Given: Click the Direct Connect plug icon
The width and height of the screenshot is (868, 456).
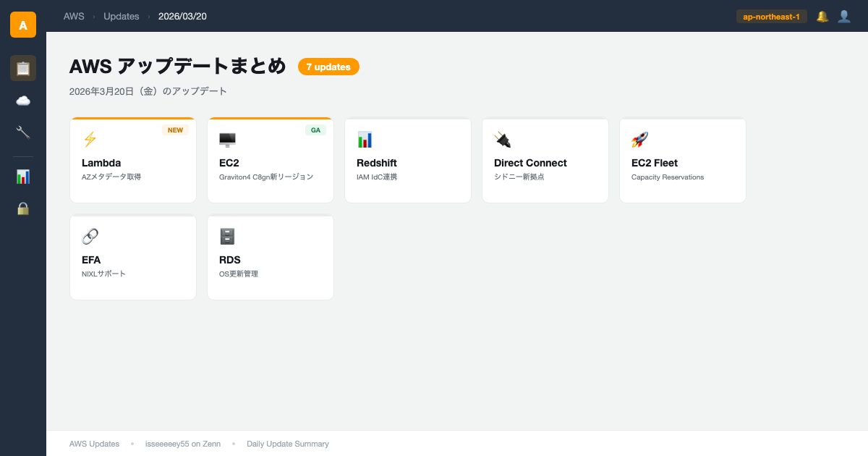Looking at the screenshot, I should tap(502, 140).
